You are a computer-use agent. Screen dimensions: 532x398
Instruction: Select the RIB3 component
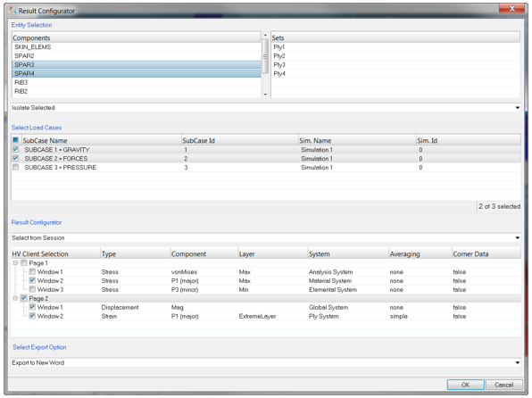(137, 82)
